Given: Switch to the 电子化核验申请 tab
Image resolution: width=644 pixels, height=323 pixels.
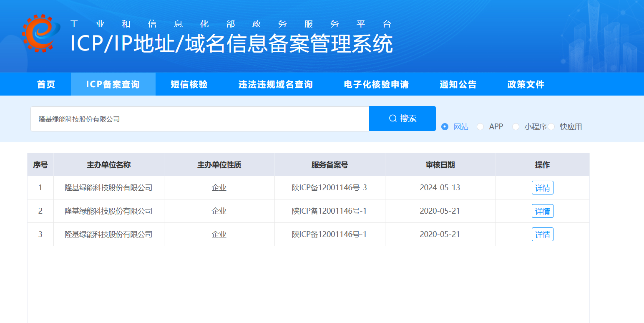Looking at the screenshot, I should tap(376, 84).
